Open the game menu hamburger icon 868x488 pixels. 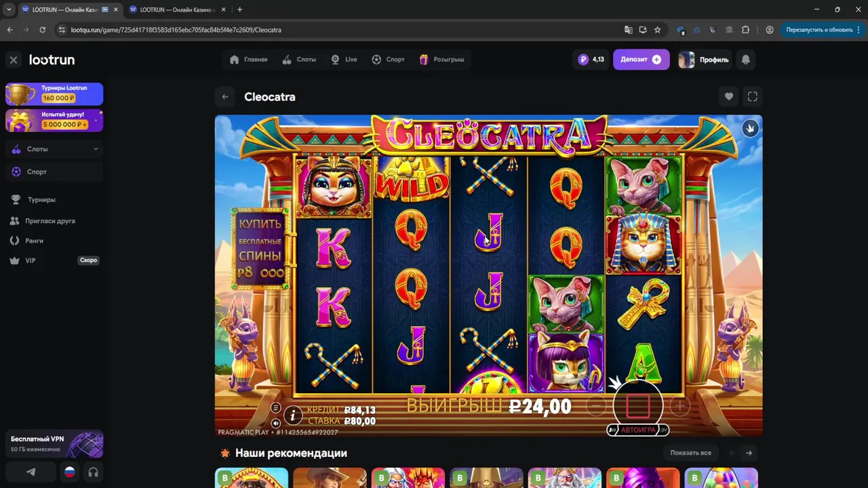click(x=275, y=407)
